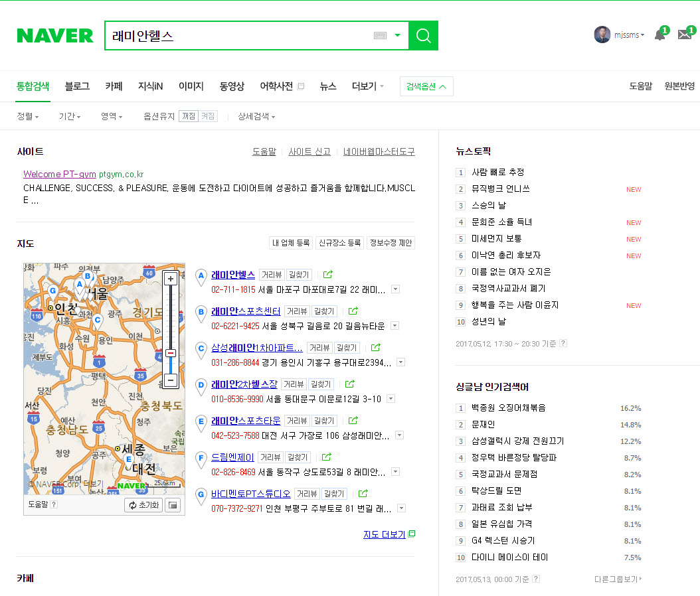Open the mail envelope icon
The image size is (700, 596).
click(684, 35)
